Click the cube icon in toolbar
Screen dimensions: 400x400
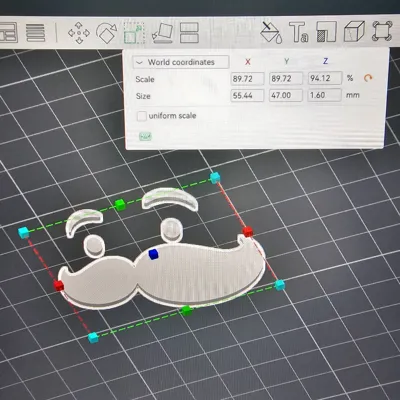point(354,31)
